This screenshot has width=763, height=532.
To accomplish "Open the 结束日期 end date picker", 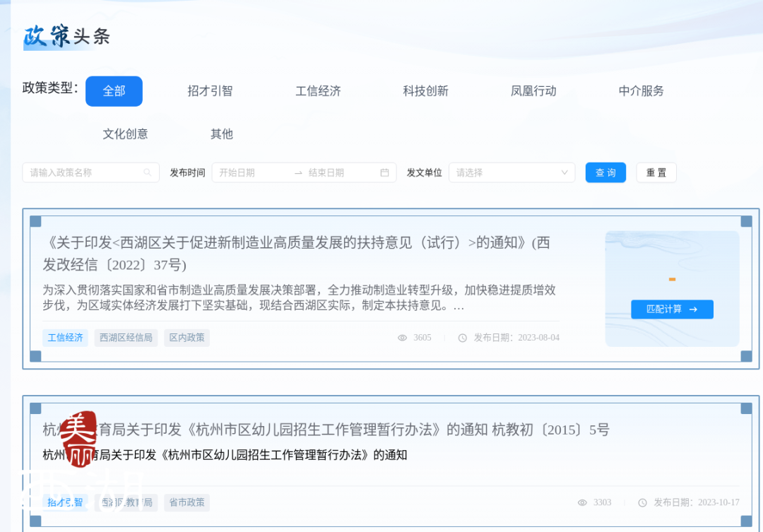I will (339, 172).
